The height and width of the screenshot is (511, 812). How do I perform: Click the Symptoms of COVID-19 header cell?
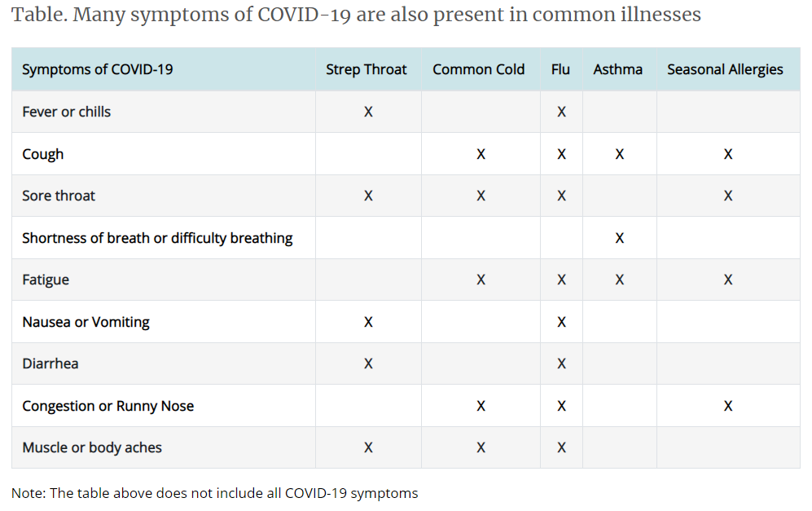point(98,69)
